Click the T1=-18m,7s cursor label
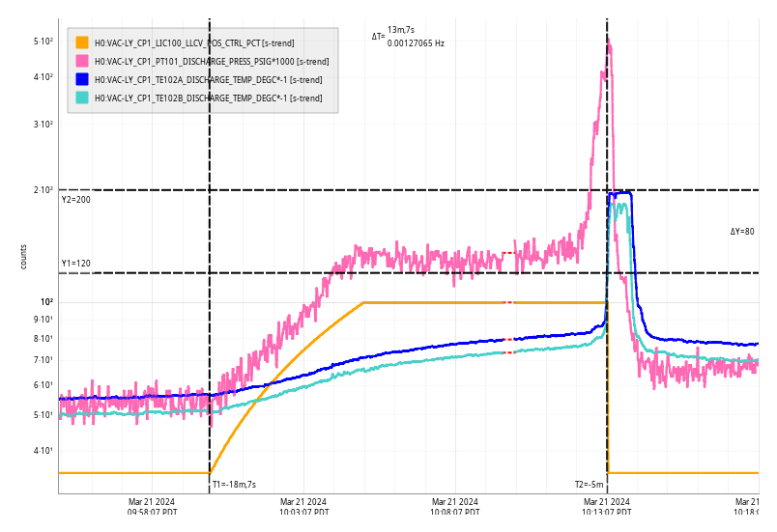The image size is (777, 532). 234,485
